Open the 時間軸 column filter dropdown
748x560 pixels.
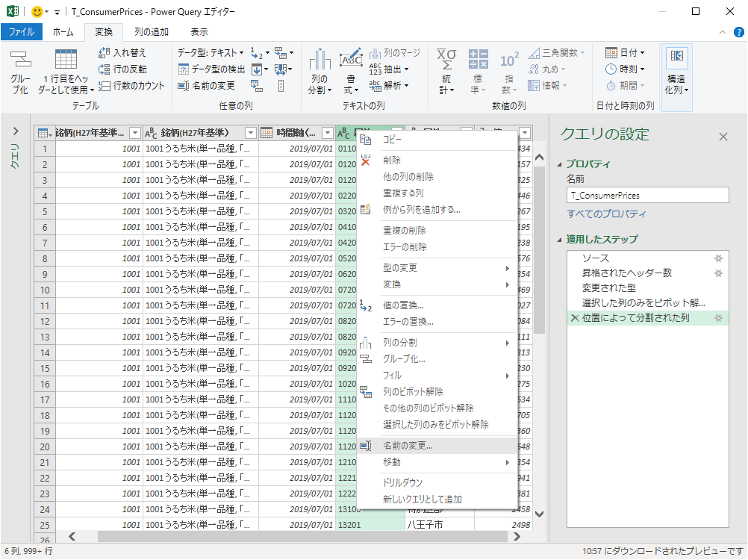(327, 133)
